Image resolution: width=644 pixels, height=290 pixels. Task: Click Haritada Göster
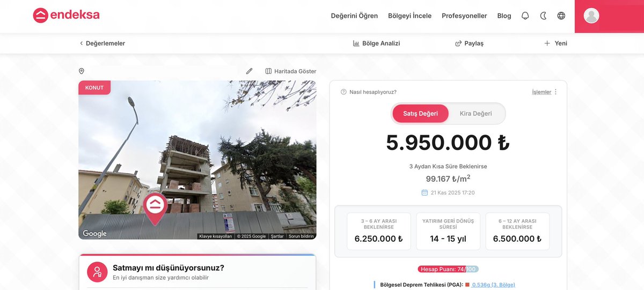pos(291,71)
